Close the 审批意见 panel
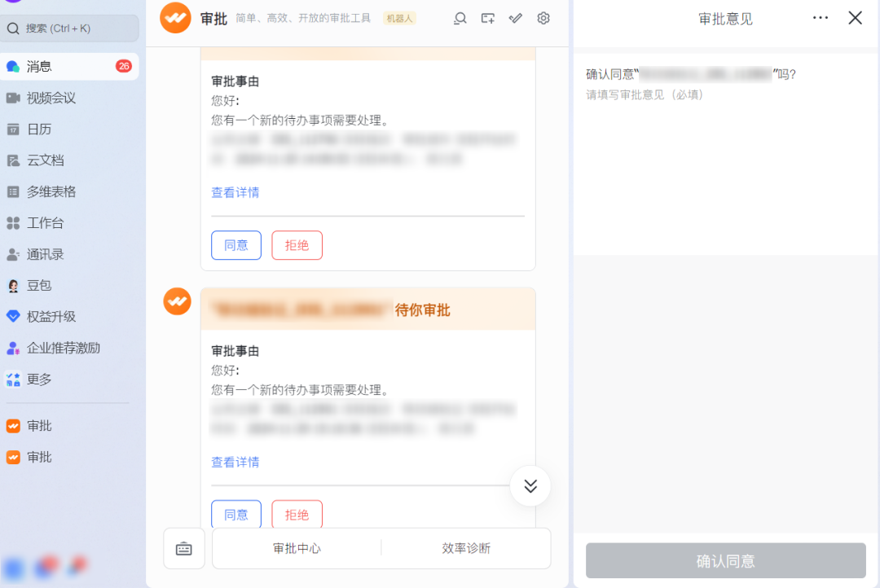880x588 pixels. point(855,18)
